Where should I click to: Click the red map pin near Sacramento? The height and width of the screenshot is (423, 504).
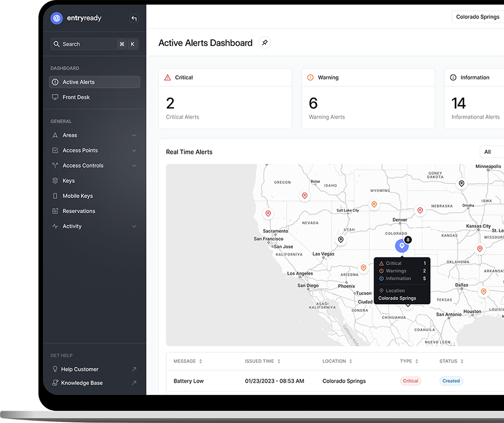click(x=268, y=214)
